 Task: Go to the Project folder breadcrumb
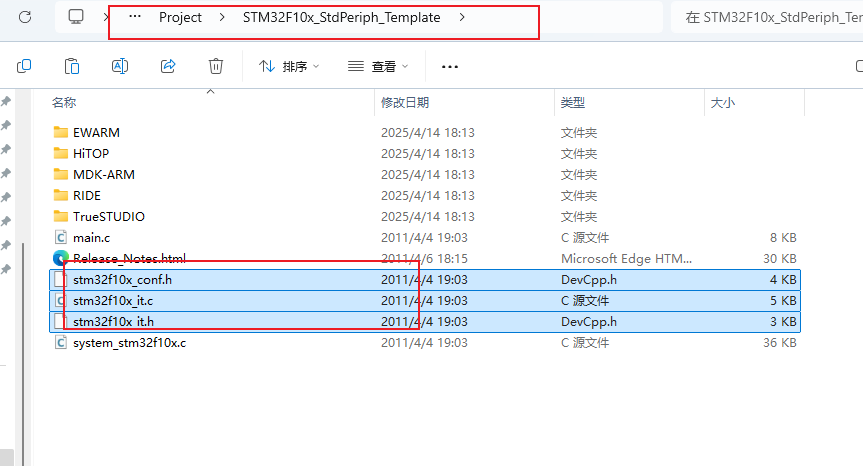180,18
